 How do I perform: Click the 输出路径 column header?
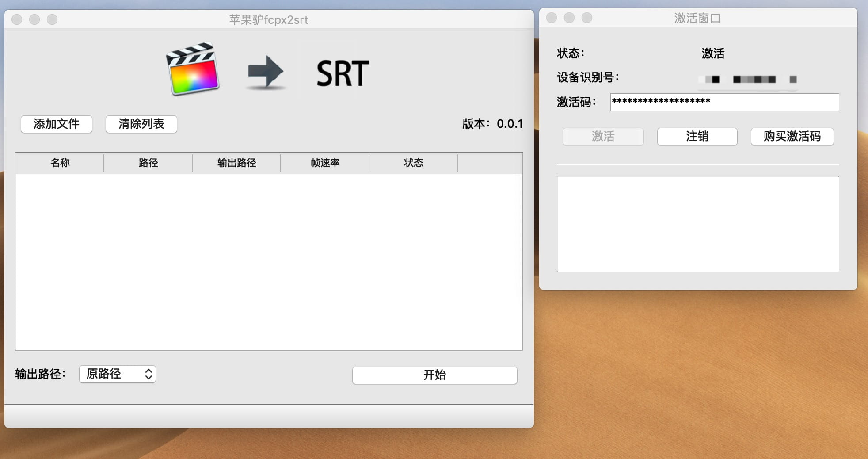[x=236, y=163]
